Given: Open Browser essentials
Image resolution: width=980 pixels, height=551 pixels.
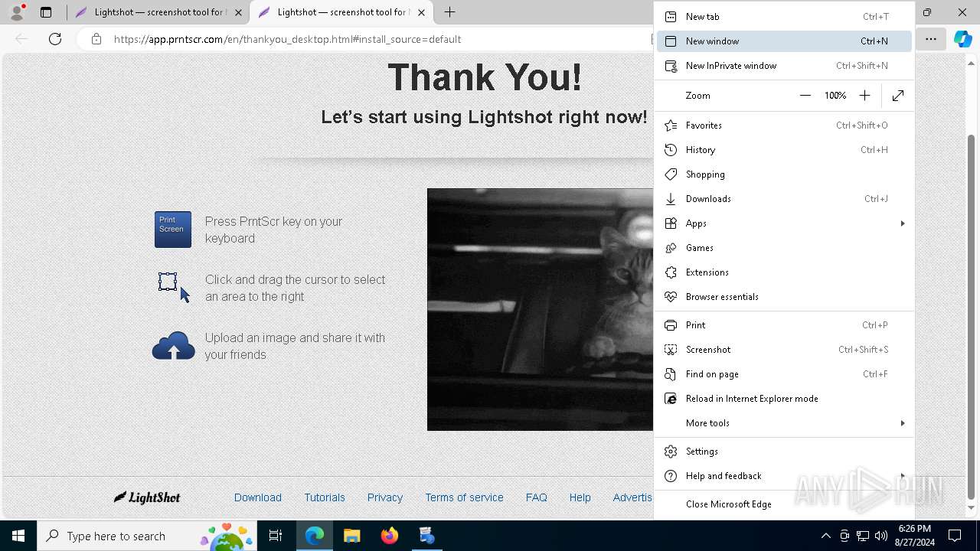Looking at the screenshot, I should 784,297.
